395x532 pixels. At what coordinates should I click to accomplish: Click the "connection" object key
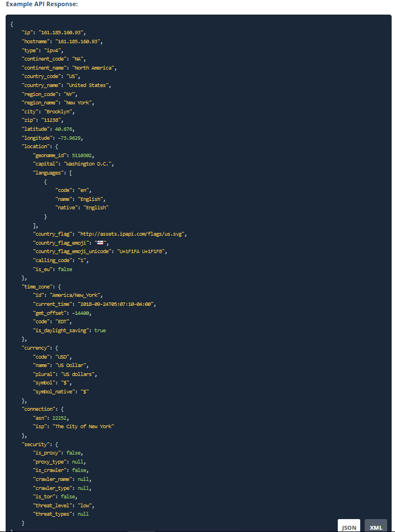click(x=38, y=409)
